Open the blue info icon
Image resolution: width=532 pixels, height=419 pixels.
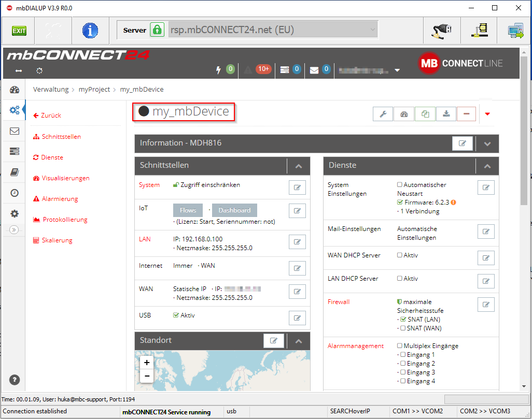[90, 31]
